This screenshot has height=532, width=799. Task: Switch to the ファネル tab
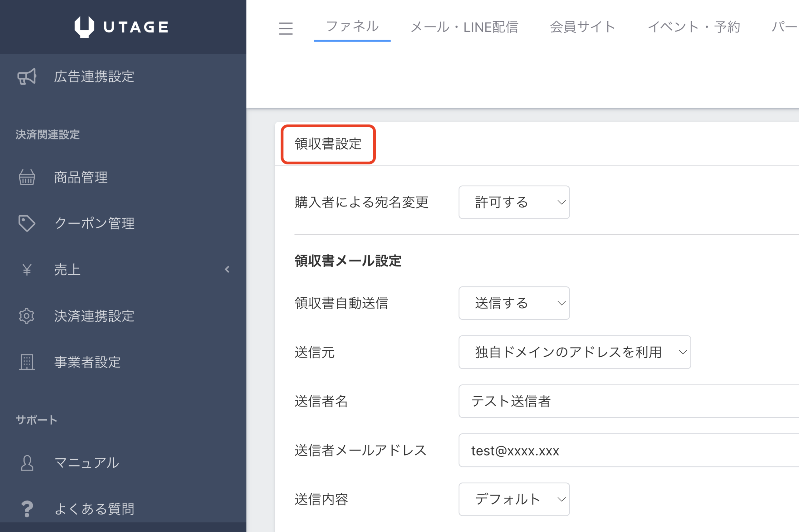pos(352,27)
